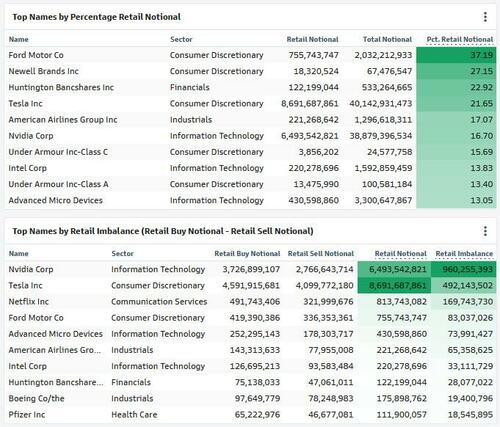500x427 pixels.
Task: Select Nvidia Corp in the top table
Action: point(31,136)
